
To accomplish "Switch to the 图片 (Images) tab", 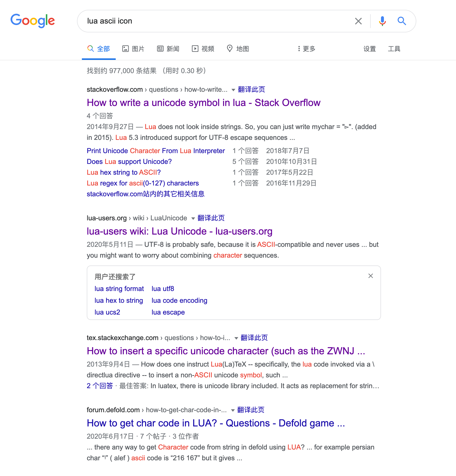I will coord(133,49).
